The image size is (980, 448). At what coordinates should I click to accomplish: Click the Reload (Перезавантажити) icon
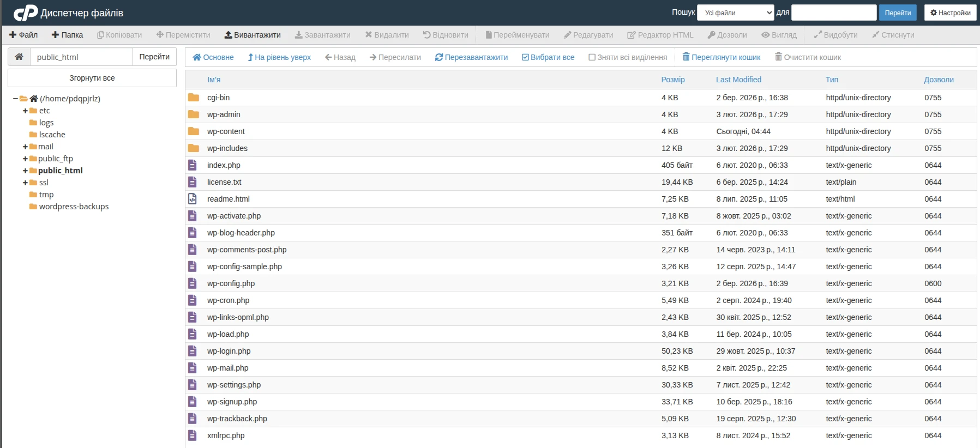click(x=438, y=57)
